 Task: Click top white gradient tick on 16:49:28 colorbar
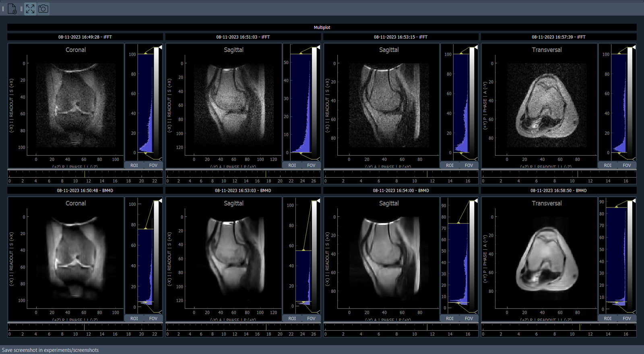[x=160, y=48]
